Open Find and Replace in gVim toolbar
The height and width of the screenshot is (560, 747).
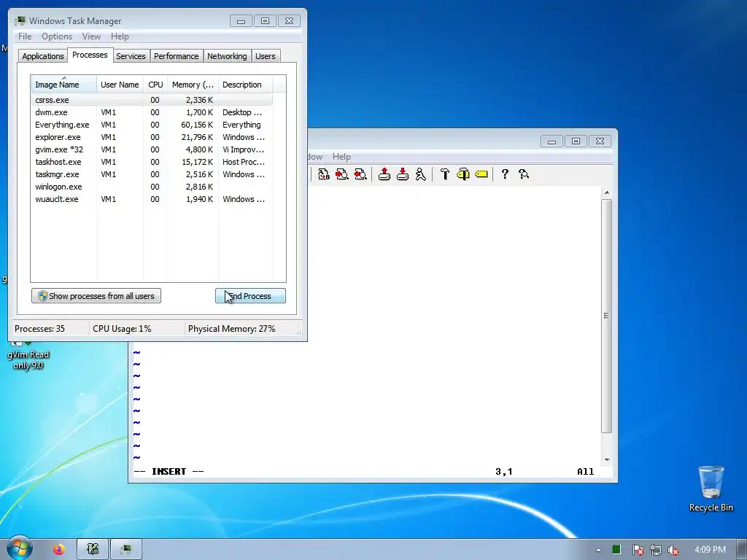point(324,174)
